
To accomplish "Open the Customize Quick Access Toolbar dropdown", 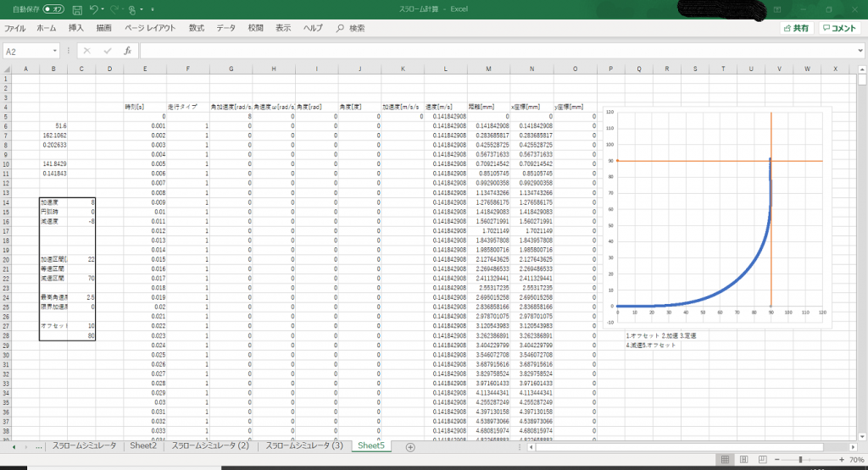I will [153, 9].
